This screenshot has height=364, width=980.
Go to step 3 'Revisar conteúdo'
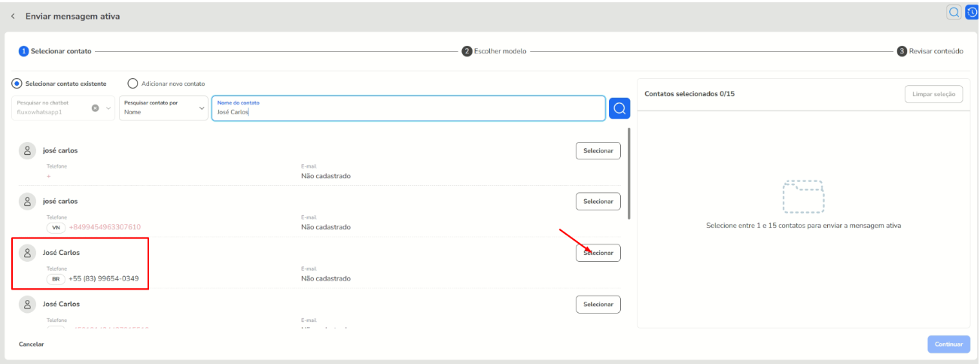click(930, 51)
